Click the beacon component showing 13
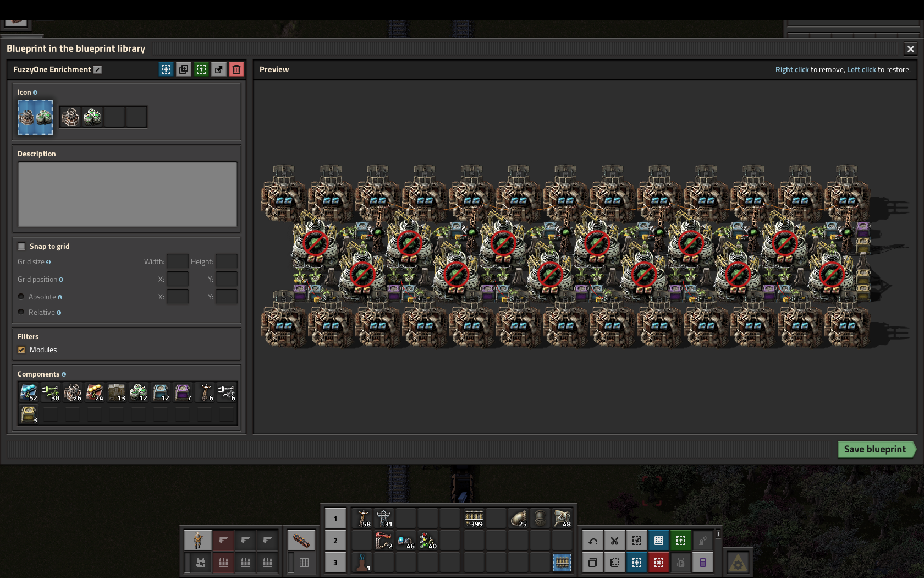 click(x=117, y=392)
